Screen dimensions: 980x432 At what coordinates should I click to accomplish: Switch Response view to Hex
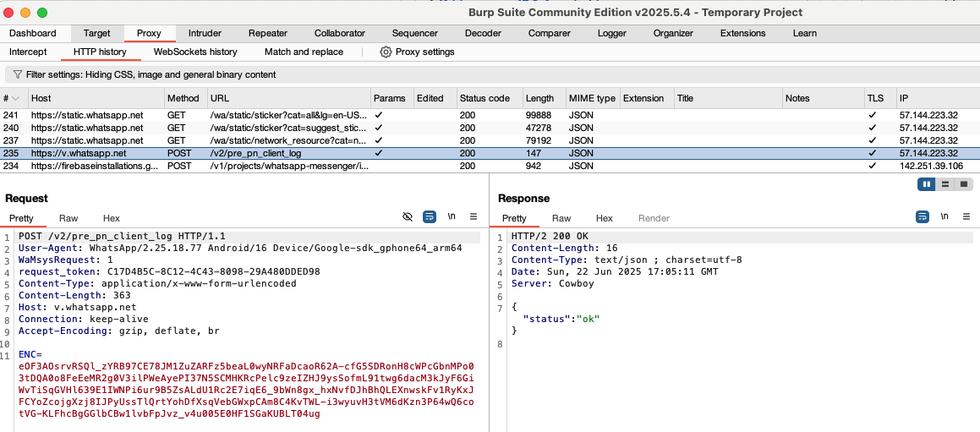click(605, 218)
